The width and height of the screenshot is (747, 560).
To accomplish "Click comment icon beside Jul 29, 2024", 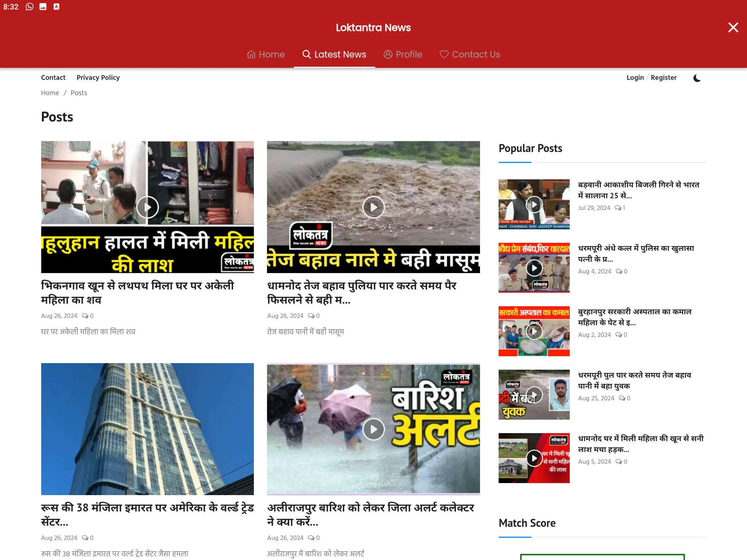I will coord(618,208).
